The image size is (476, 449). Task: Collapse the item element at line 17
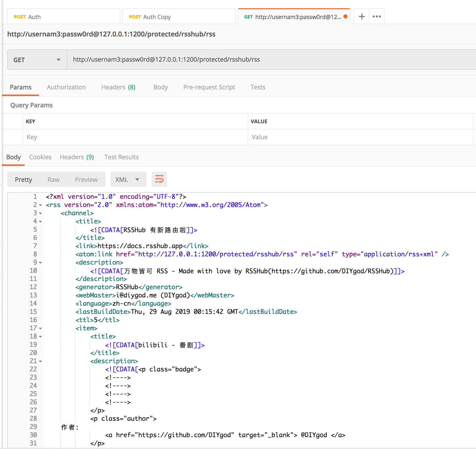(40, 329)
